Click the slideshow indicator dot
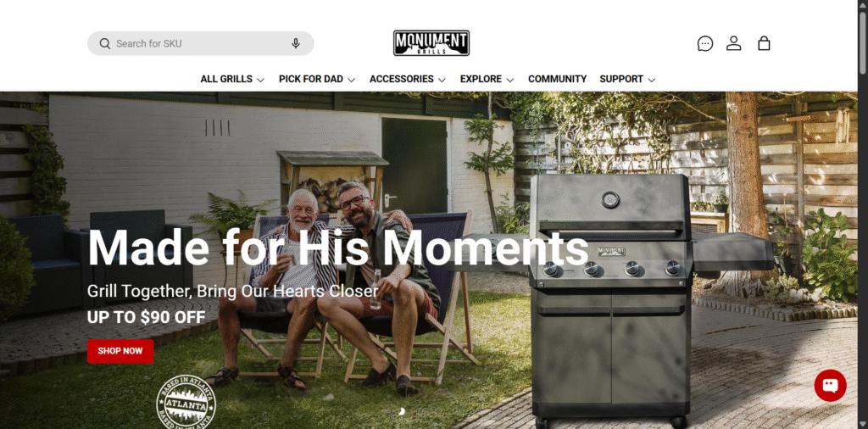 tap(402, 410)
